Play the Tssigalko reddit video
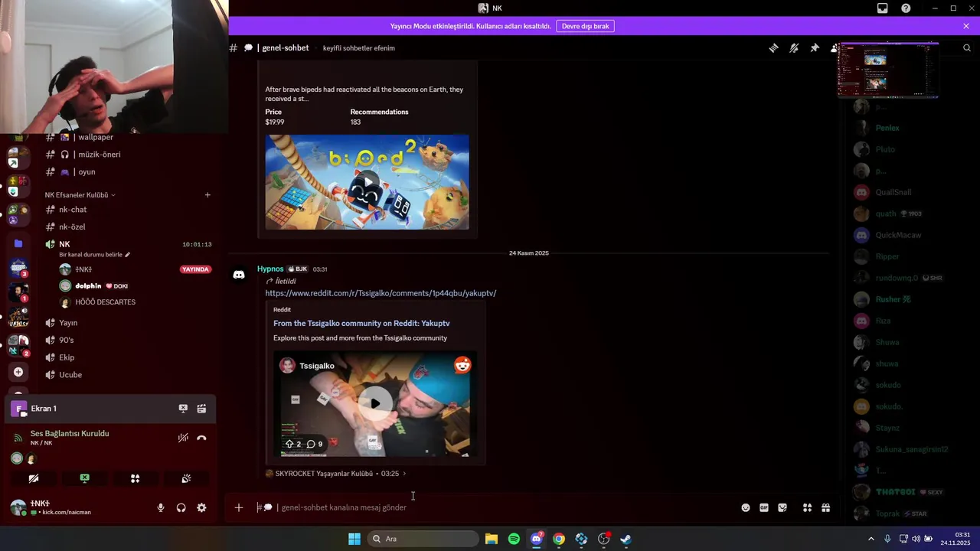Viewport: 980px width, 551px height. (375, 403)
